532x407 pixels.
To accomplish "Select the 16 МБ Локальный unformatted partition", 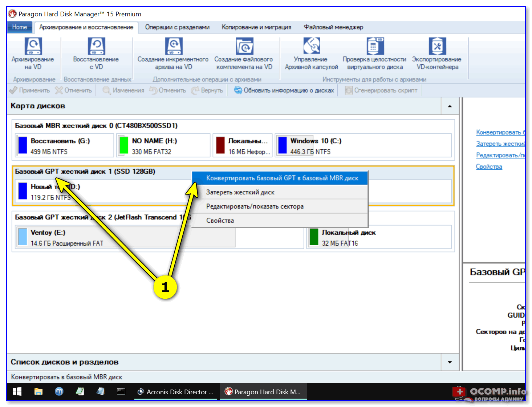I will point(243,145).
